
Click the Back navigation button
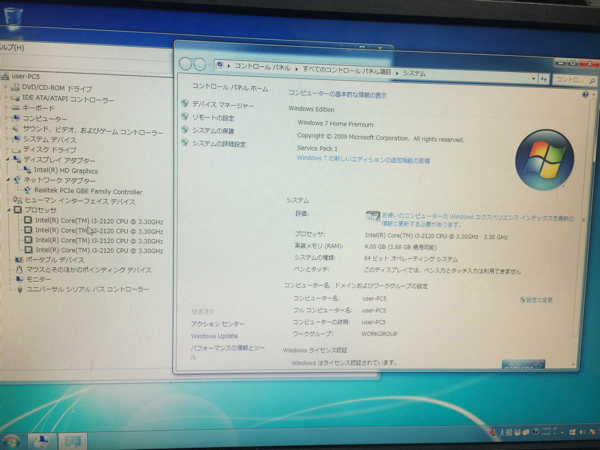[x=185, y=64]
